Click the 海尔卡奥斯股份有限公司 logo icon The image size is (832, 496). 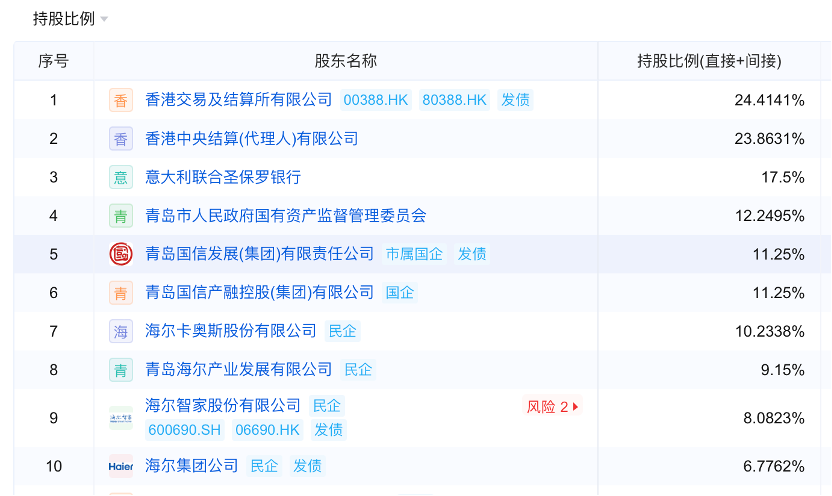pos(121,331)
